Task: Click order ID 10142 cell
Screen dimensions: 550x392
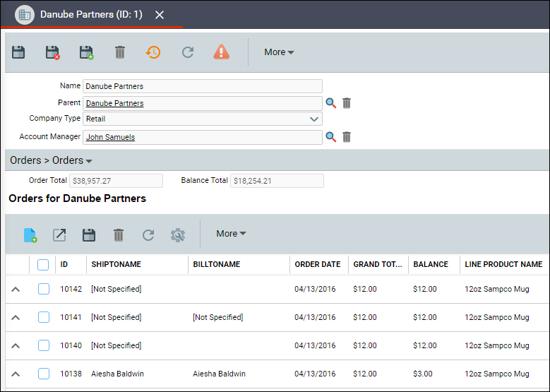Action: [x=71, y=289]
